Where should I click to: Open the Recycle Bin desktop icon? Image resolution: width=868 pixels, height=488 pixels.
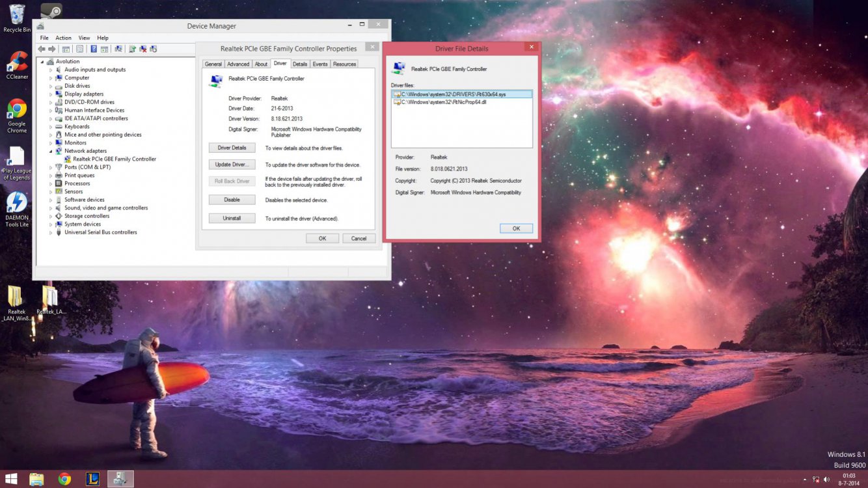[17, 18]
